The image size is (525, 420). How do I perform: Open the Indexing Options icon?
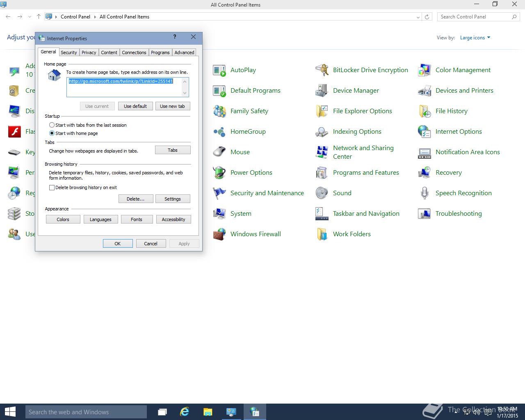click(x=322, y=132)
